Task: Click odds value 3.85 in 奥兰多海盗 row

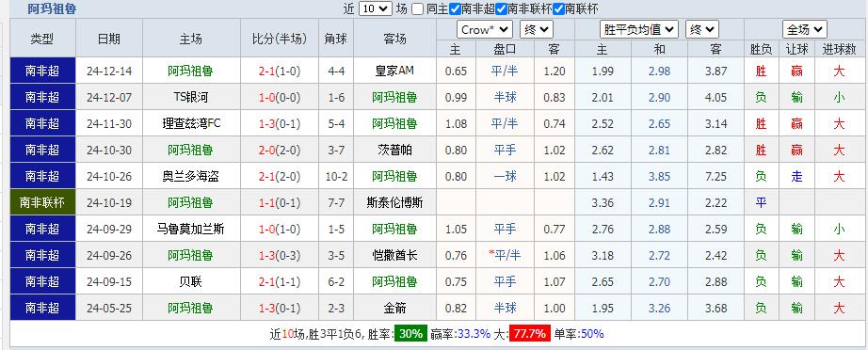Action: (659, 176)
